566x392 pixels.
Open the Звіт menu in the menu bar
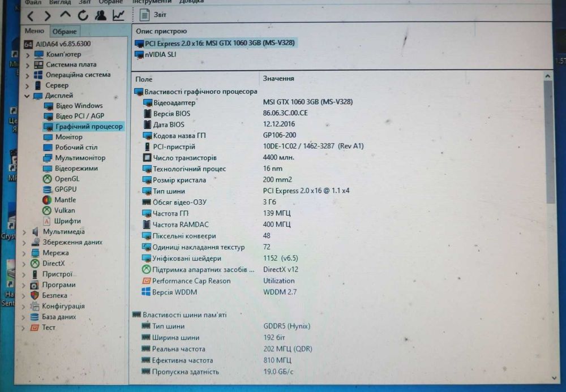tap(84, 2)
